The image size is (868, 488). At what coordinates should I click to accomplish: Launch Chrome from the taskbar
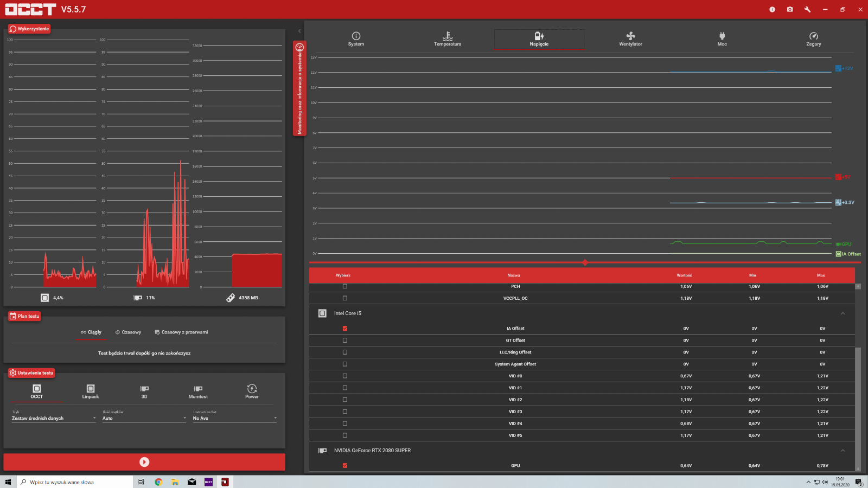tap(158, 482)
